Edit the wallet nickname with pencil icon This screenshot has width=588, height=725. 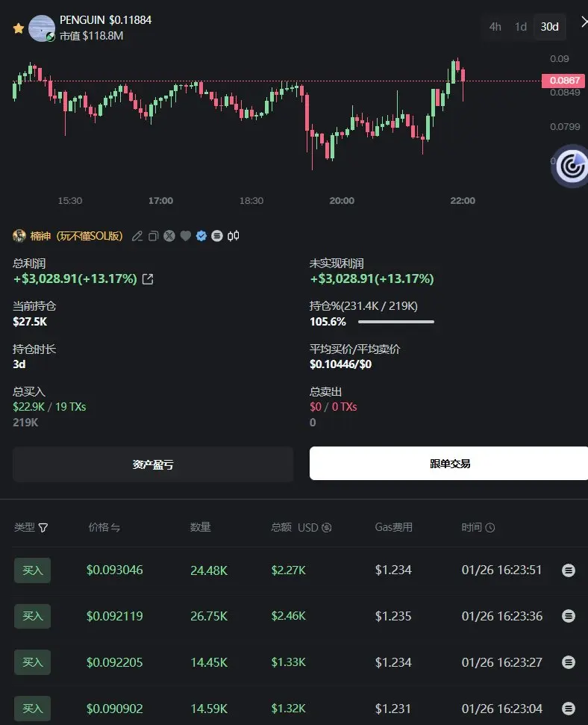tap(137, 236)
